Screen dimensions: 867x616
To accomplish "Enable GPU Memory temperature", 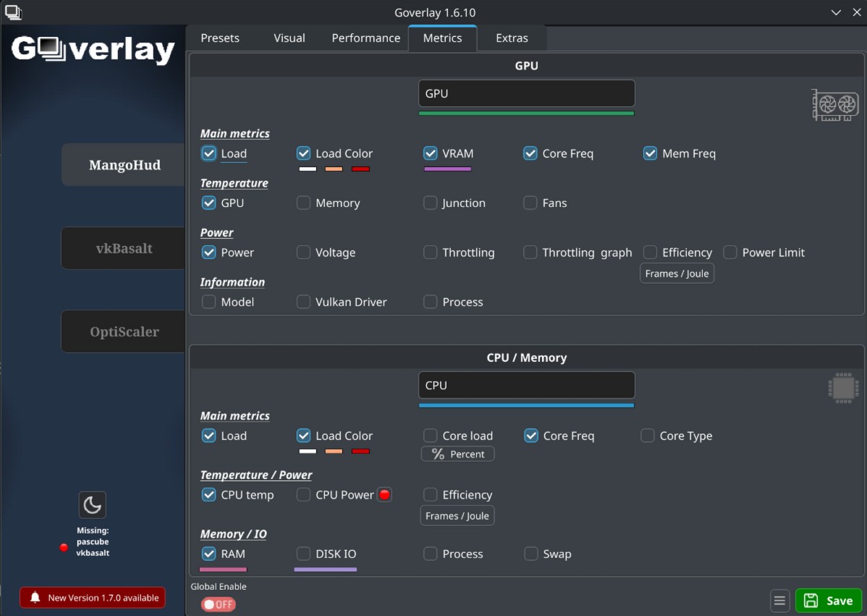I will click(x=303, y=203).
